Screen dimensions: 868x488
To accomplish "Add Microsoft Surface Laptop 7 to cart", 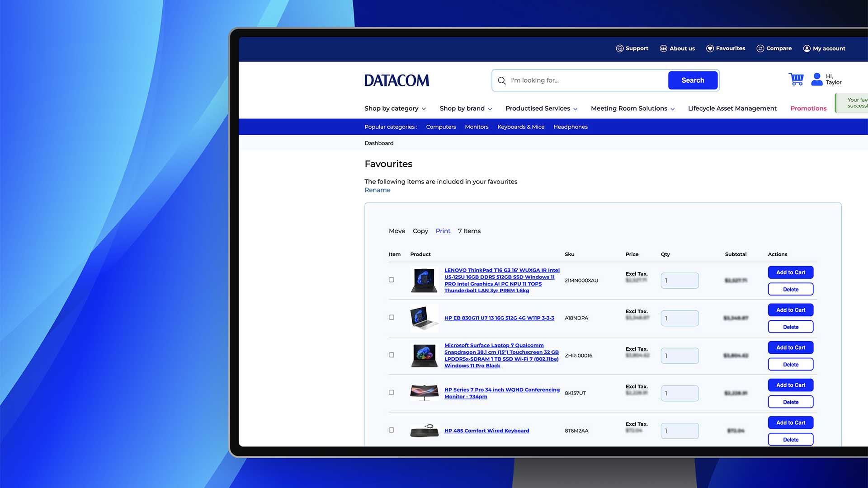I will [791, 347].
